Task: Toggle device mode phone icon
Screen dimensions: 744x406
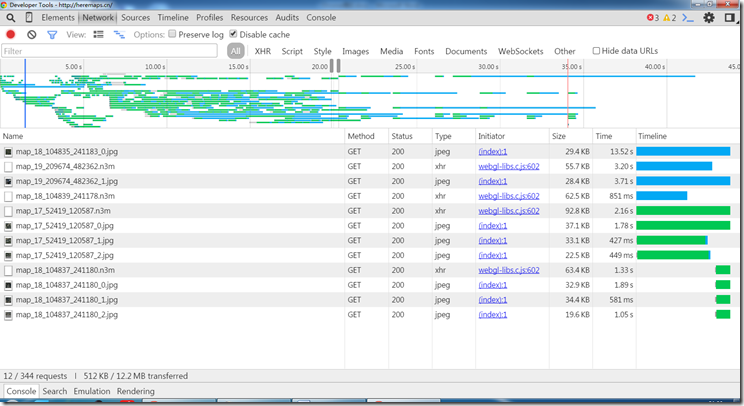Action: (x=29, y=18)
